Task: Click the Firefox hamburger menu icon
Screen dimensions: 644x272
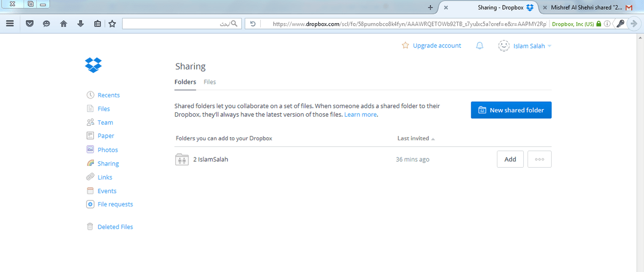Action: [x=10, y=24]
